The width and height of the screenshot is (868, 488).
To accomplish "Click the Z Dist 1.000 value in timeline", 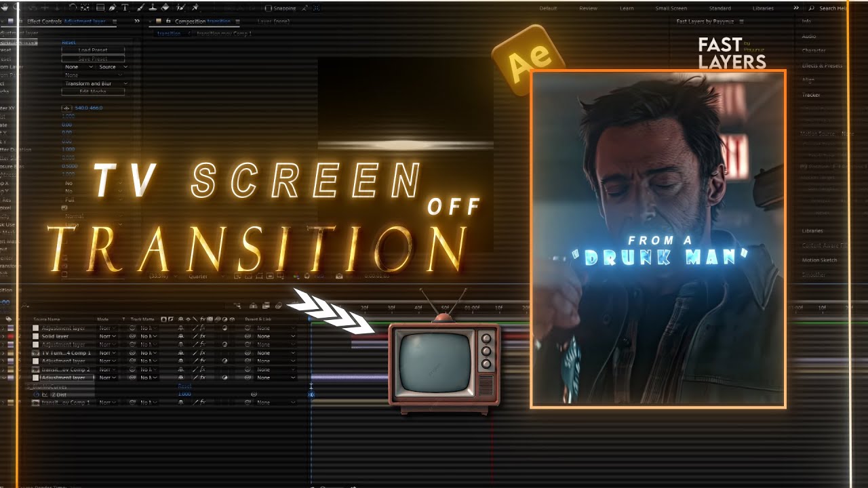I will 184,394.
